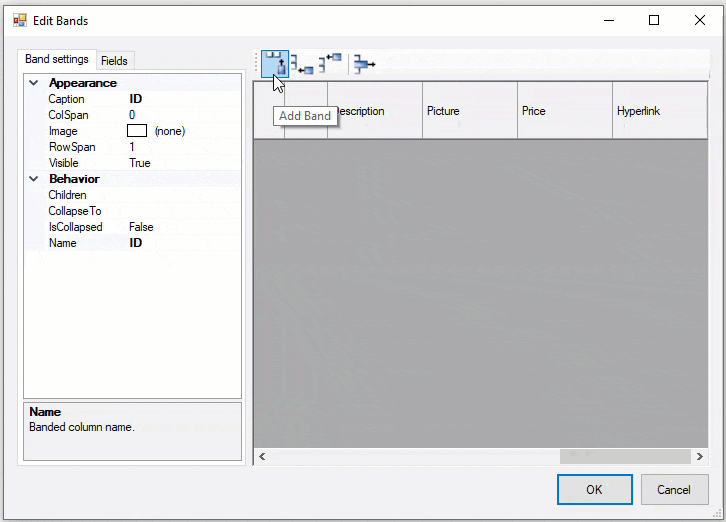Click the toolbar icon with the right-pointing arrow after the separator
The width and height of the screenshot is (726, 522).
click(364, 64)
